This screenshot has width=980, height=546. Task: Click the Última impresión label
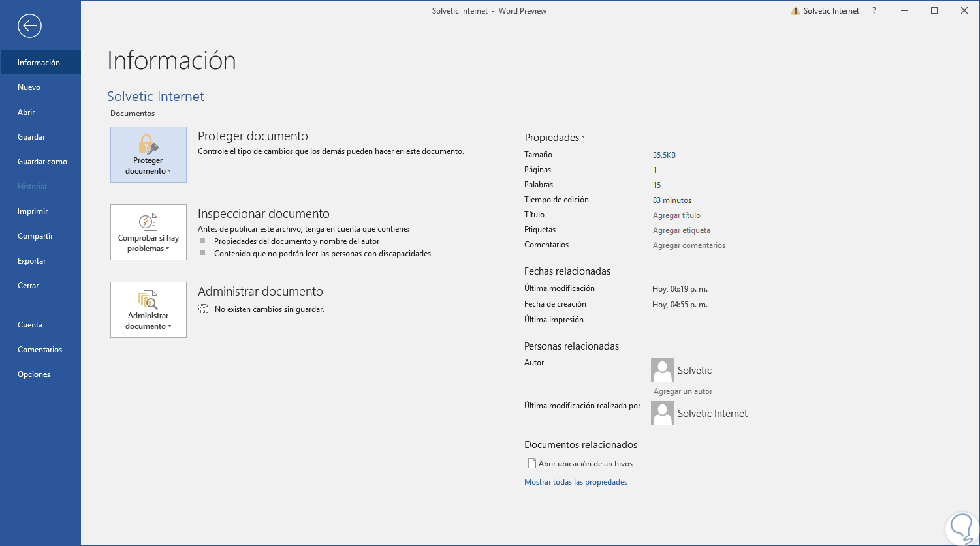click(x=554, y=320)
